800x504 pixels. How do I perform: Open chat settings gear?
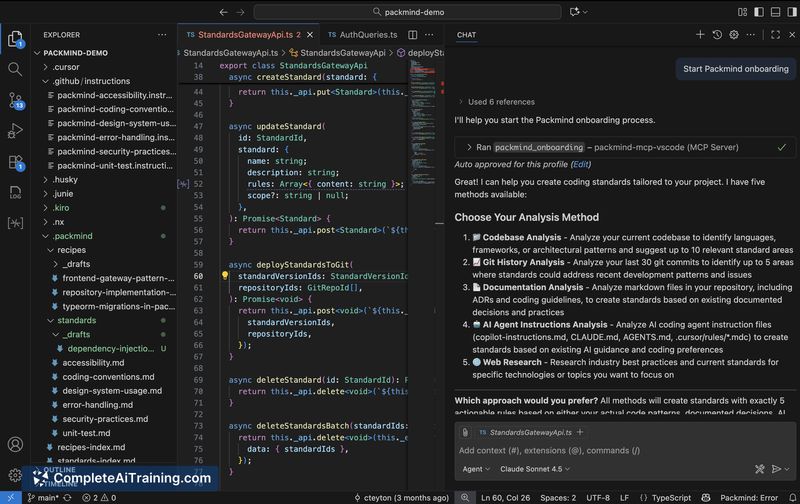(734, 34)
